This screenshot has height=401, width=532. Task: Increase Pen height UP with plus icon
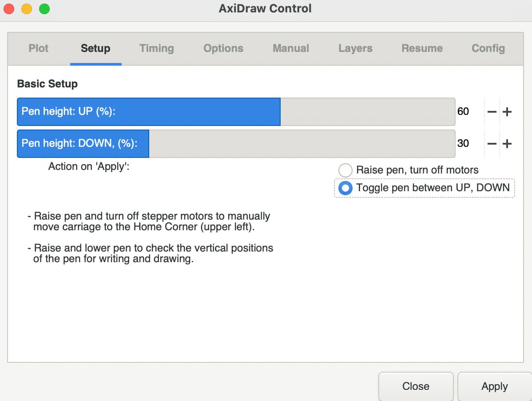[x=507, y=112]
